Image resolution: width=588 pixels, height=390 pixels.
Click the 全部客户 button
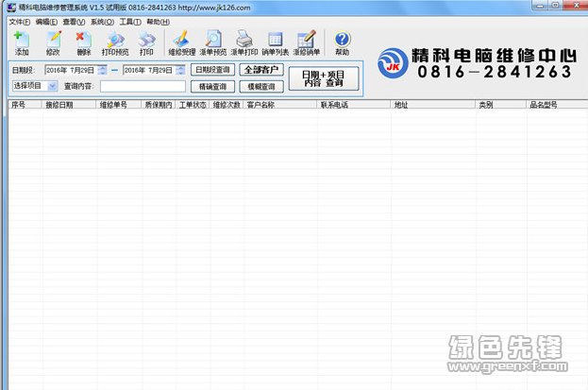click(261, 70)
